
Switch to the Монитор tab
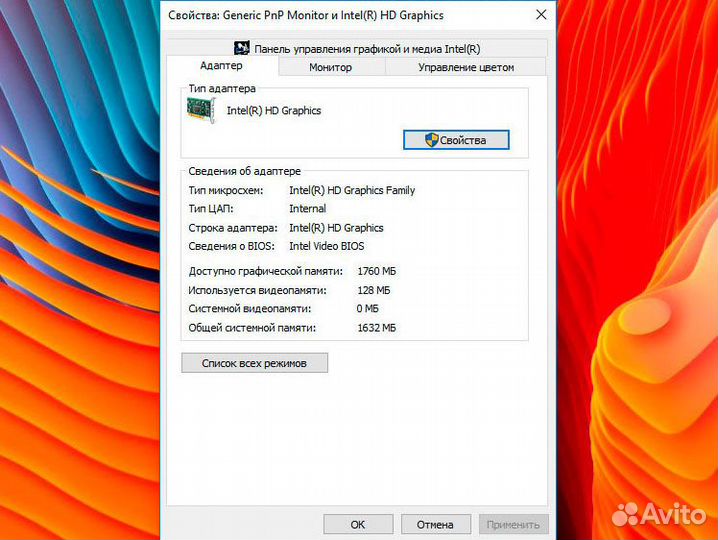point(331,67)
